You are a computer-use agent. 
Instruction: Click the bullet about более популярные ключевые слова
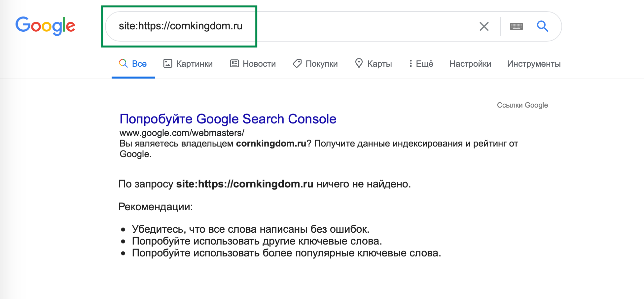[286, 253]
